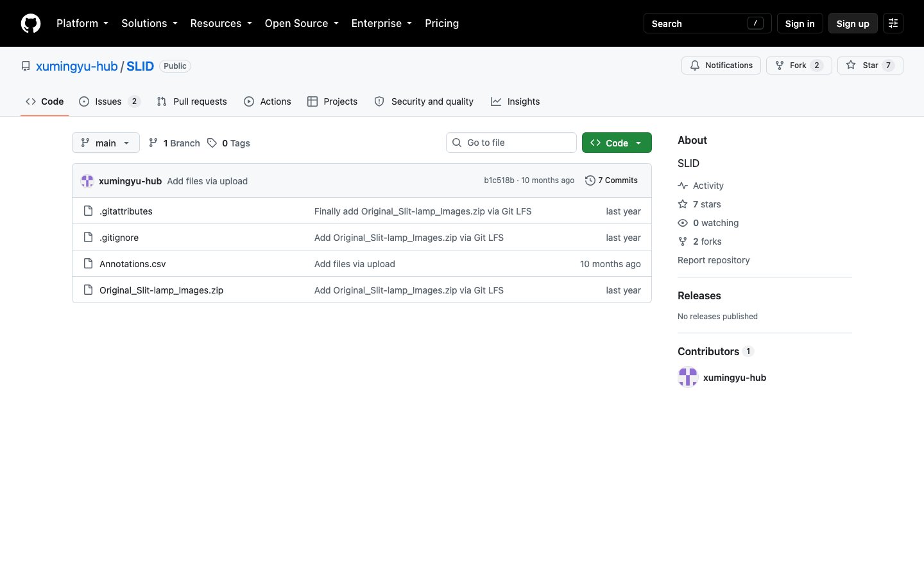Open the Contributors heading link
This screenshot has width=924, height=578.
coord(715,351)
